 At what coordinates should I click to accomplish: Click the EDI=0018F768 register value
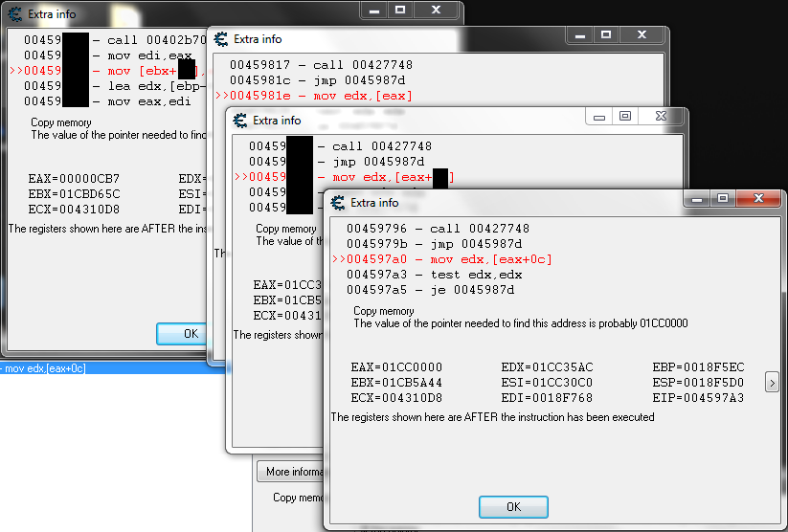(547, 398)
